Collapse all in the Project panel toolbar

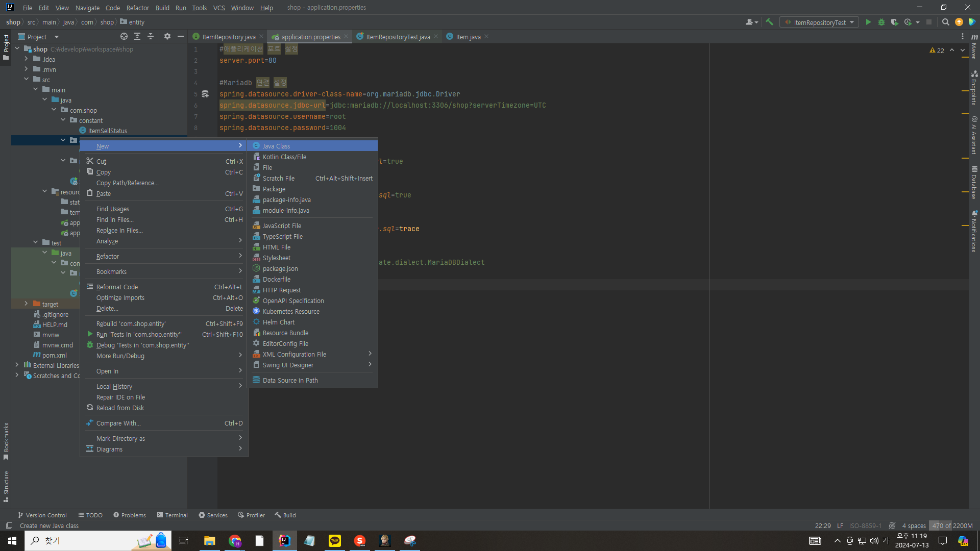pyautogui.click(x=151, y=36)
